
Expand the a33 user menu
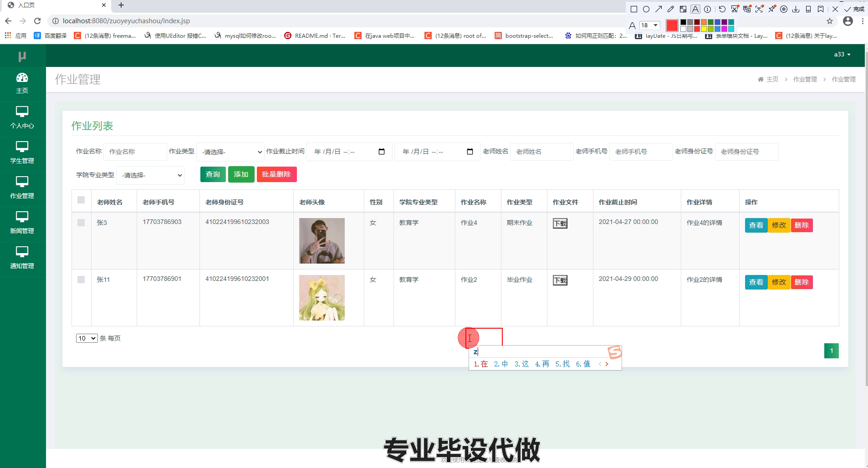842,54
